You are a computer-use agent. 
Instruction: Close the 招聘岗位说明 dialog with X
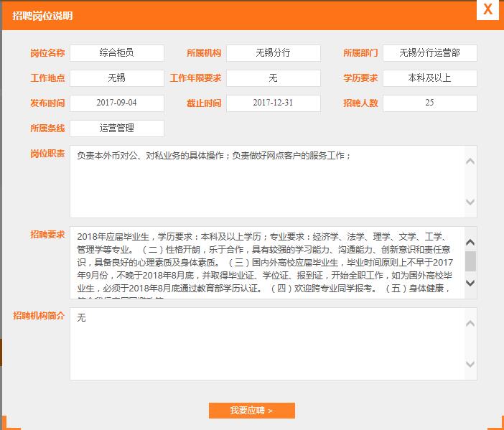coord(487,9)
